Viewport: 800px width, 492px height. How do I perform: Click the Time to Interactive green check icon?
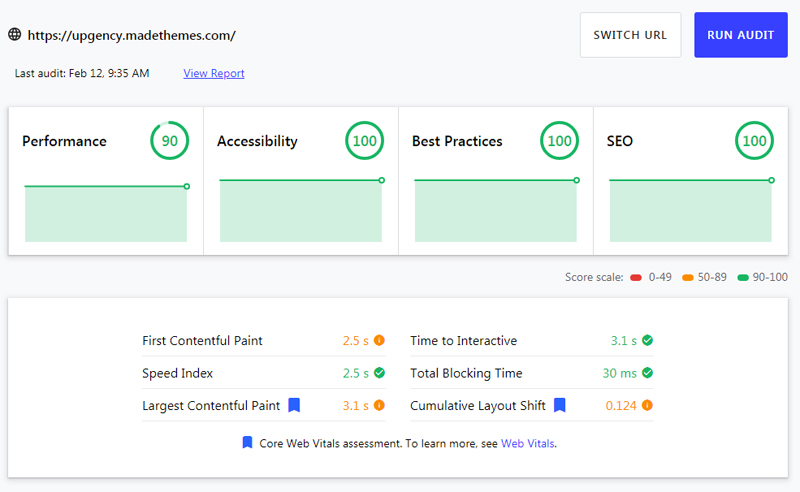[647, 341]
